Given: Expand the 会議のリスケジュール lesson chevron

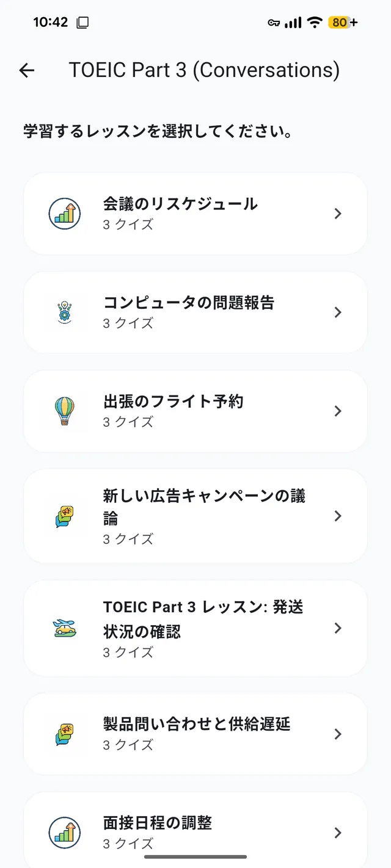Looking at the screenshot, I should (338, 213).
